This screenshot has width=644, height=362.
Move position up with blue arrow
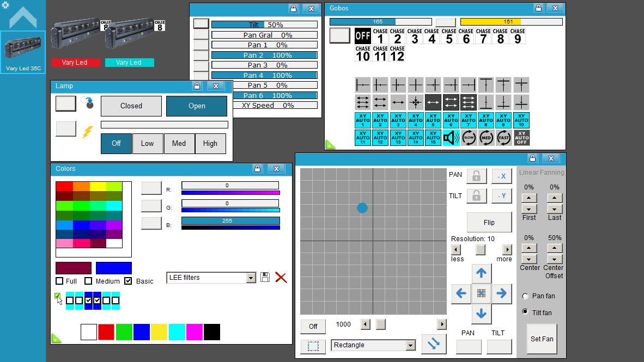(481, 273)
